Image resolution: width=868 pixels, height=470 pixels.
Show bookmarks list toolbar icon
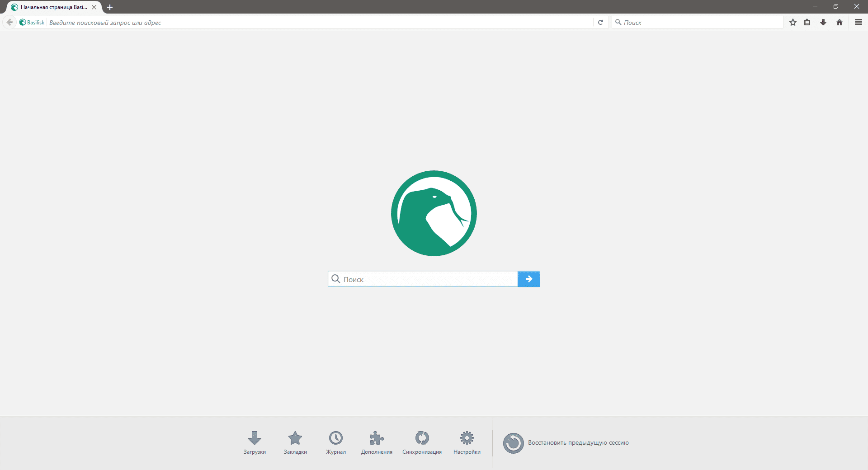(807, 22)
